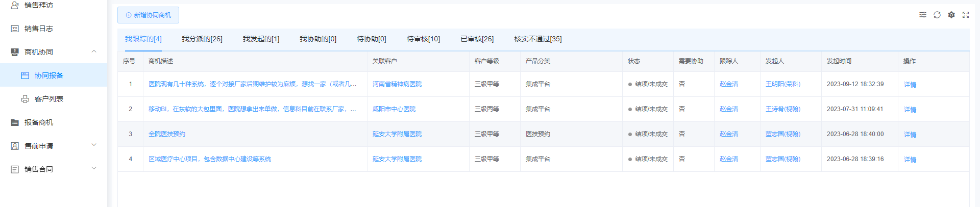Viewport: 980px width, 207px height.
Task: Click the 客户列表 printer icon
Action: pyautogui.click(x=25, y=99)
